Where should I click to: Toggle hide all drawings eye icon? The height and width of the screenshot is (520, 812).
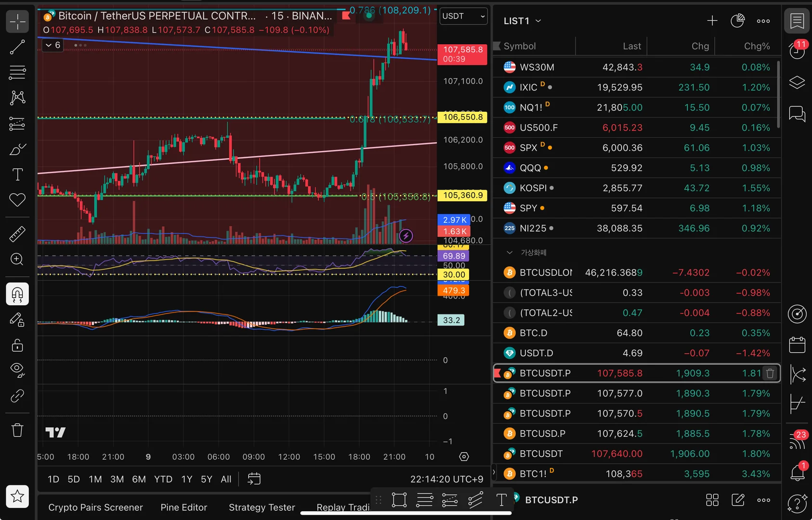click(17, 370)
